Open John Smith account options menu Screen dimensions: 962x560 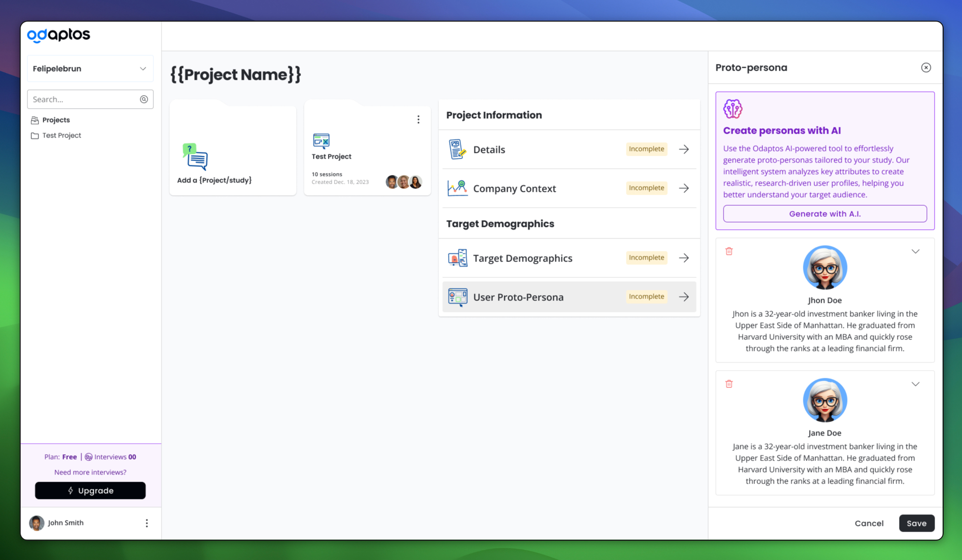click(x=147, y=523)
